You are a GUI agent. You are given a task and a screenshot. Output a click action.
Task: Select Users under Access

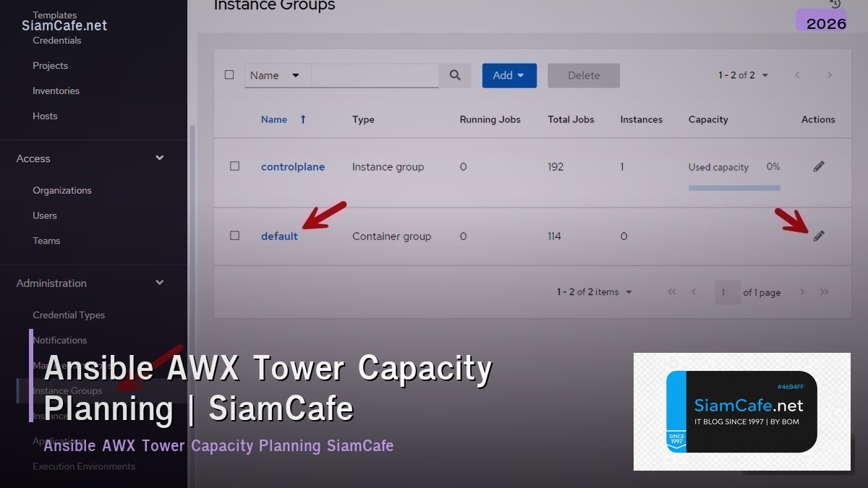click(45, 215)
